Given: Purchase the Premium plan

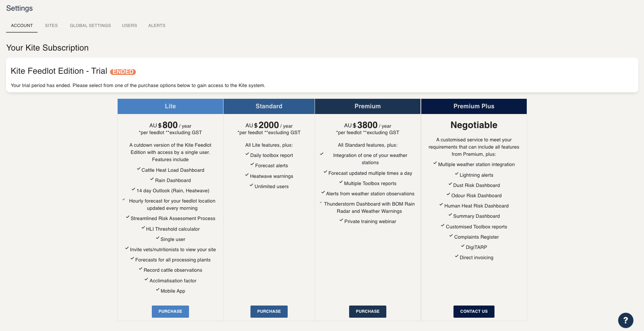Looking at the screenshot, I should pos(368,311).
